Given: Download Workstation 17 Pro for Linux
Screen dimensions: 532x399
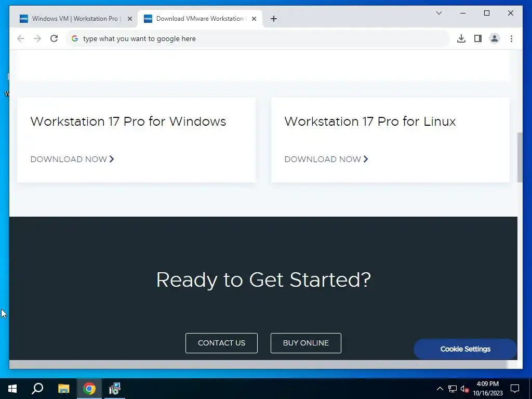Looking at the screenshot, I should point(326,159).
